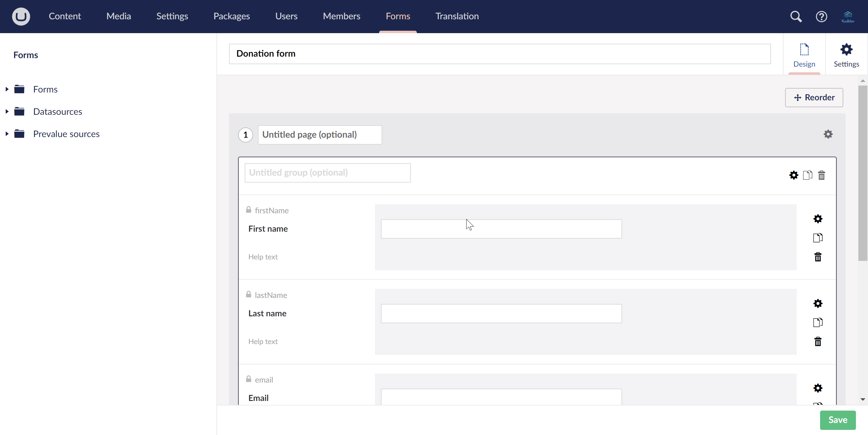Open the Settings section in top navigation
This screenshot has width=868, height=435.
pyautogui.click(x=172, y=16)
